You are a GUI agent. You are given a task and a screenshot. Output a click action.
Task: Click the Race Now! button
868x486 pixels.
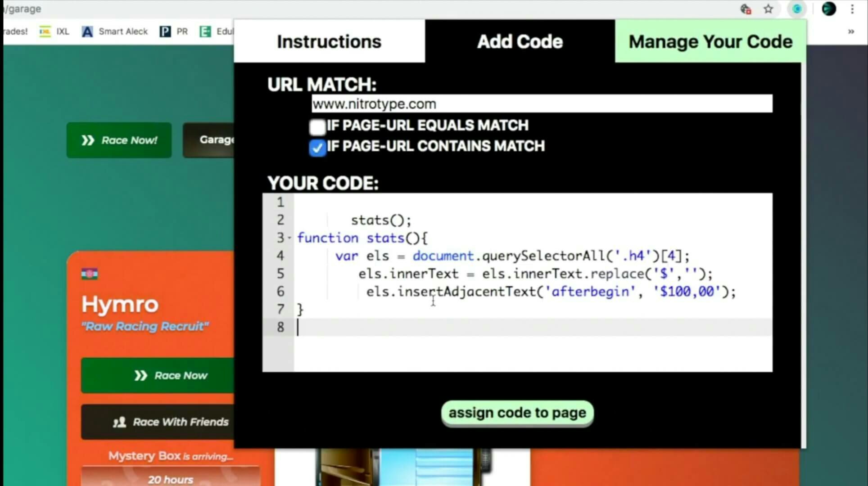click(119, 139)
